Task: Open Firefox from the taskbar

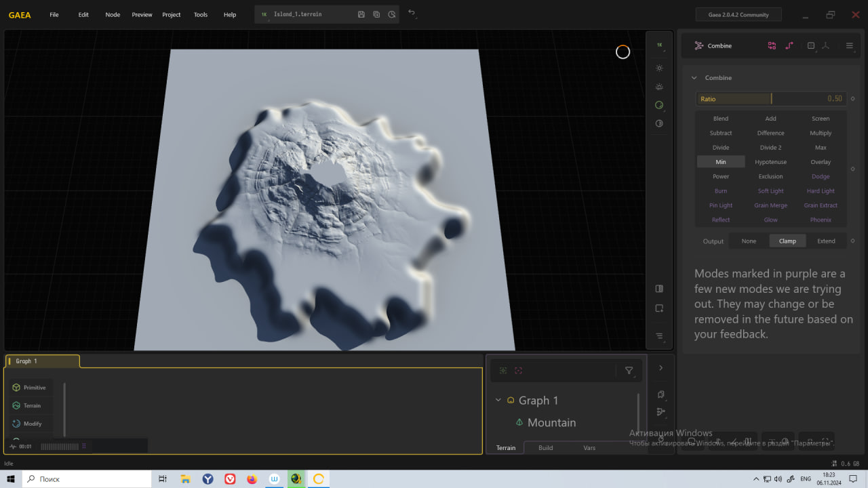Action: (252, 479)
